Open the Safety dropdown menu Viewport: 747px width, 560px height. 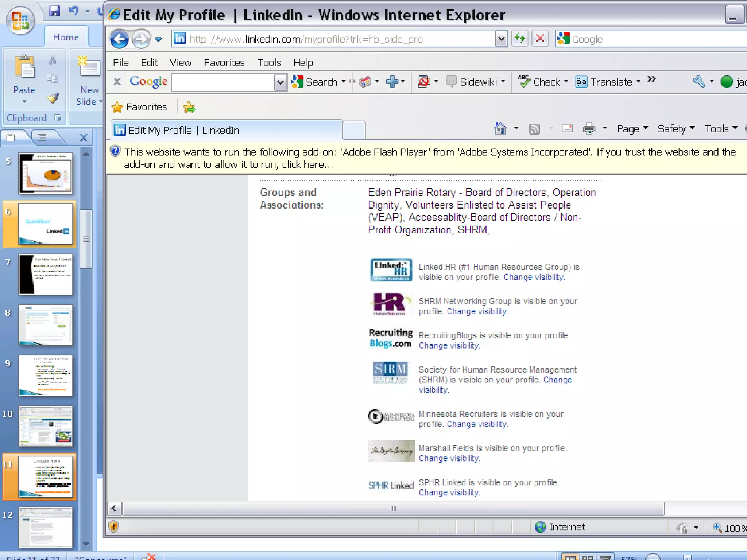(676, 129)
